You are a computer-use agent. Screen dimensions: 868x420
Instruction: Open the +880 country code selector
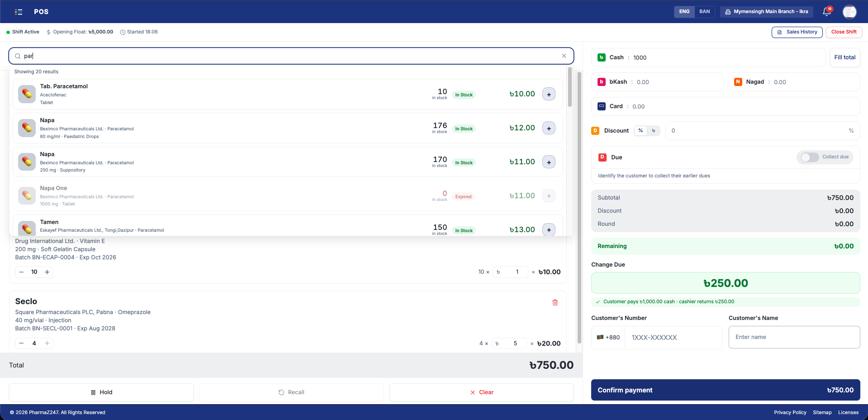tap(608, 338)
